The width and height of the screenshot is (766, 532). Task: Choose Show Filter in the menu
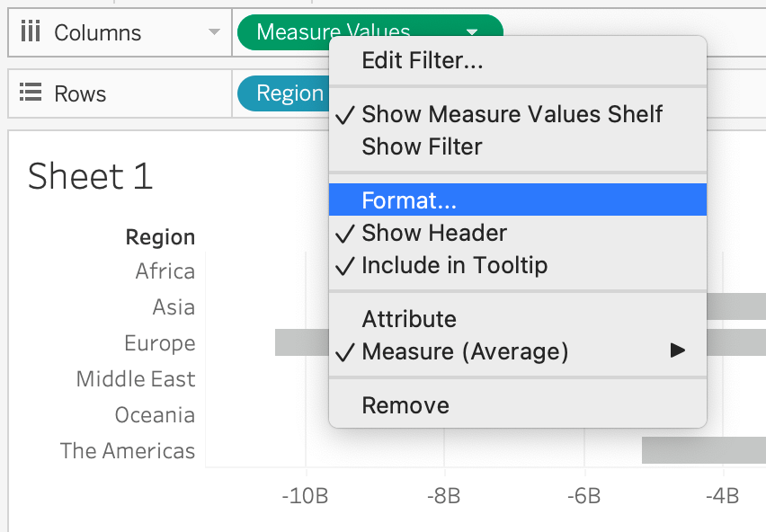[x=422, y=146]
